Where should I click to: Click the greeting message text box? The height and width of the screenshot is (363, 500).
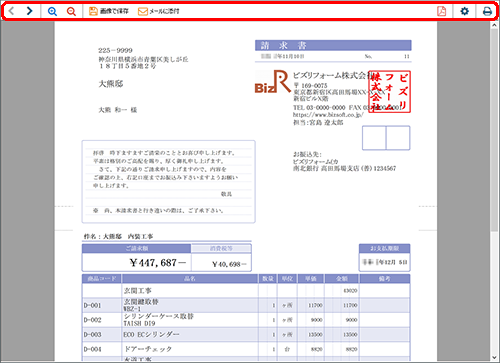(x=169, y=182)
